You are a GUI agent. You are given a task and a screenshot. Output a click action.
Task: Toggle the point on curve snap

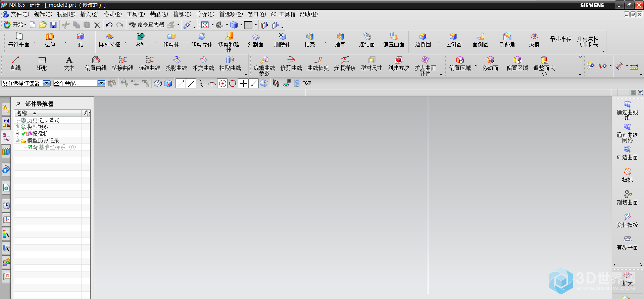254,83
